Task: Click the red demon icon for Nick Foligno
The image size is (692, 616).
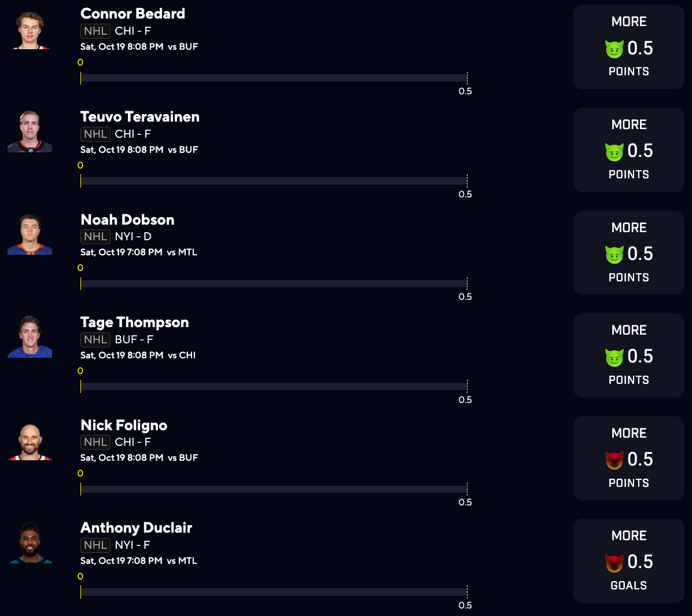Action: [614, 460]
